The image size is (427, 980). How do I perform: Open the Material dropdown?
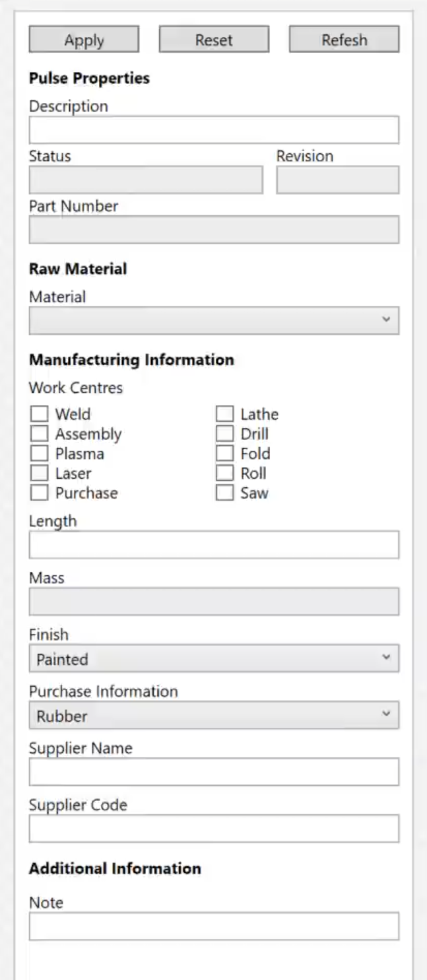coord(214,320)
